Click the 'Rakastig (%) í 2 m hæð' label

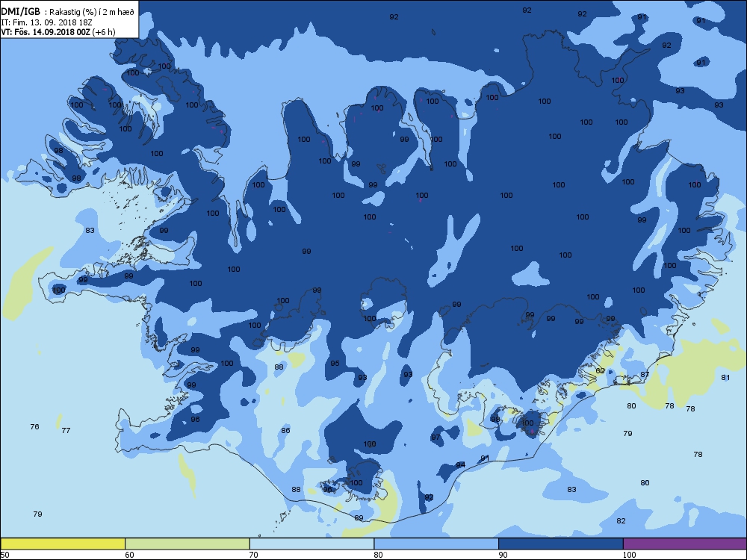[91, 13]
